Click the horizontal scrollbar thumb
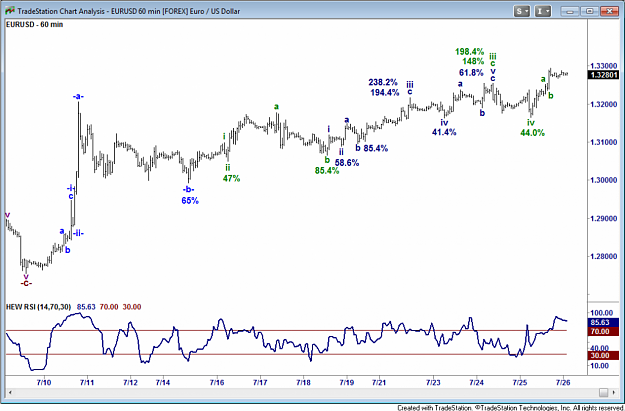 point(603,393)
